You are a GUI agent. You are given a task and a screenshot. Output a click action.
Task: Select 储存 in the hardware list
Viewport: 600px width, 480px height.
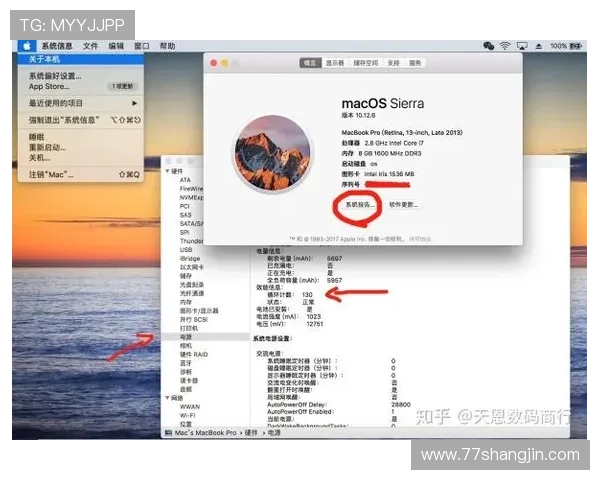[186, 276]
